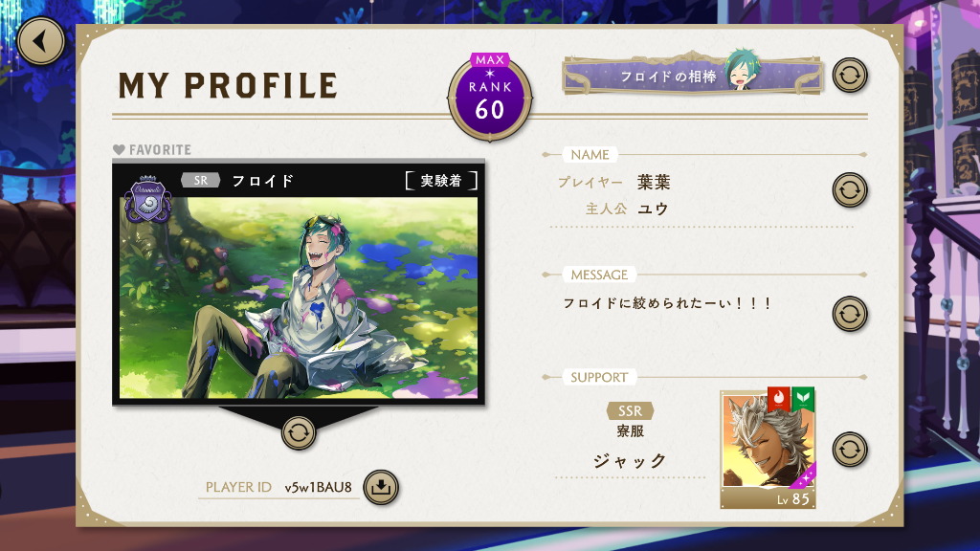
Task: Change the title badge using refresh icon
Action: tap(850, 76)
